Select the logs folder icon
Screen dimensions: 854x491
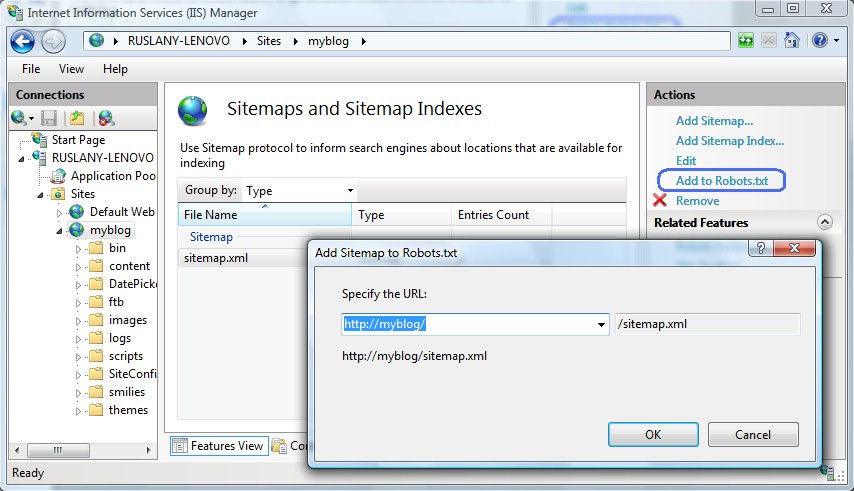(96, 337)
